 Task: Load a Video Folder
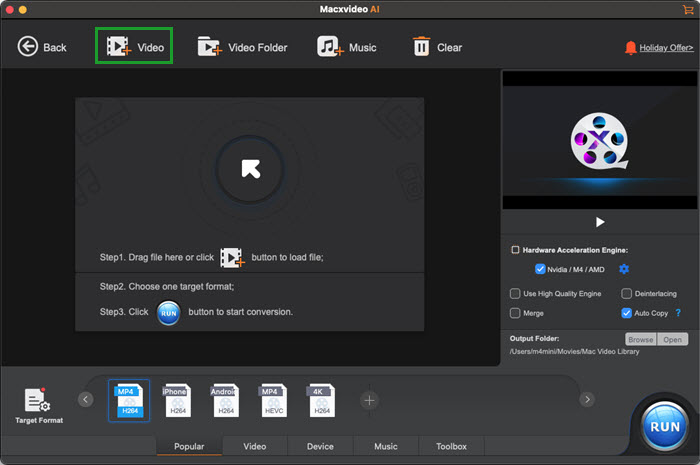point(242,47)
